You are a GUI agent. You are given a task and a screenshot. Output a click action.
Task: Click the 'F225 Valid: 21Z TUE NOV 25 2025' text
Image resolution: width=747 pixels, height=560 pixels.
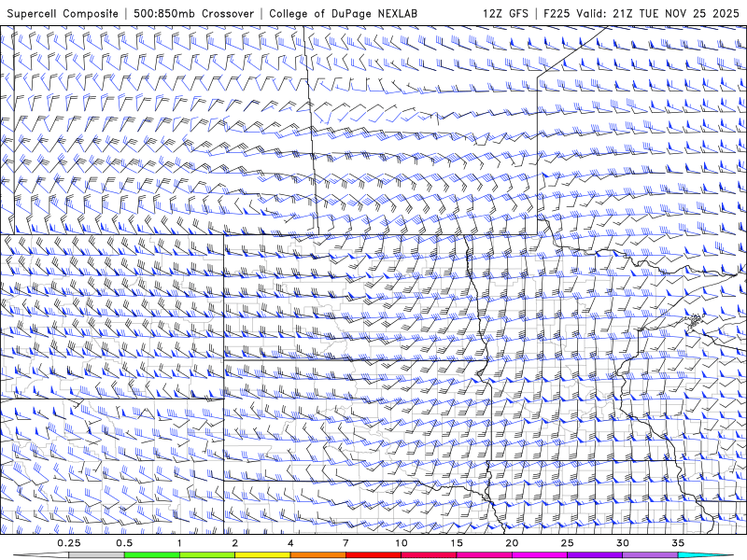click(x=641, y=13)
